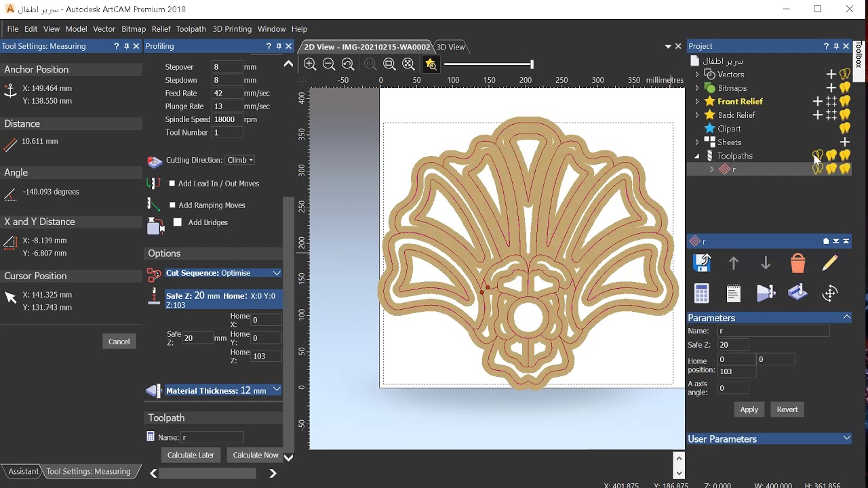This screenshot has height=488, width=868.
Task: Close the Profiling panel
Action: coord(289,46)
